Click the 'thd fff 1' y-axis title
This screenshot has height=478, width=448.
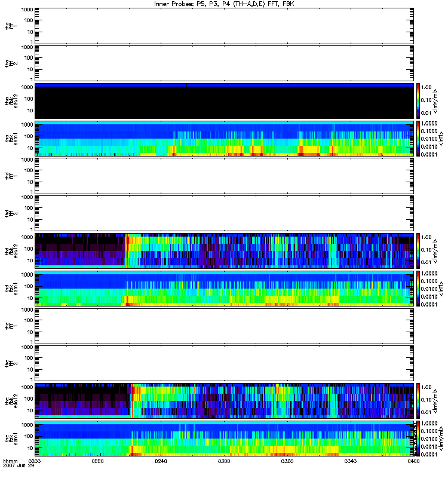(11, 176)
